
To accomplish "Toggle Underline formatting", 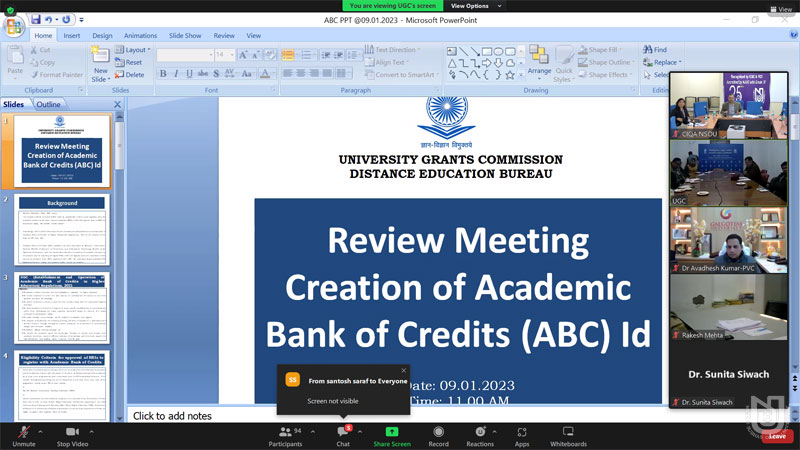I will [189, 73].
